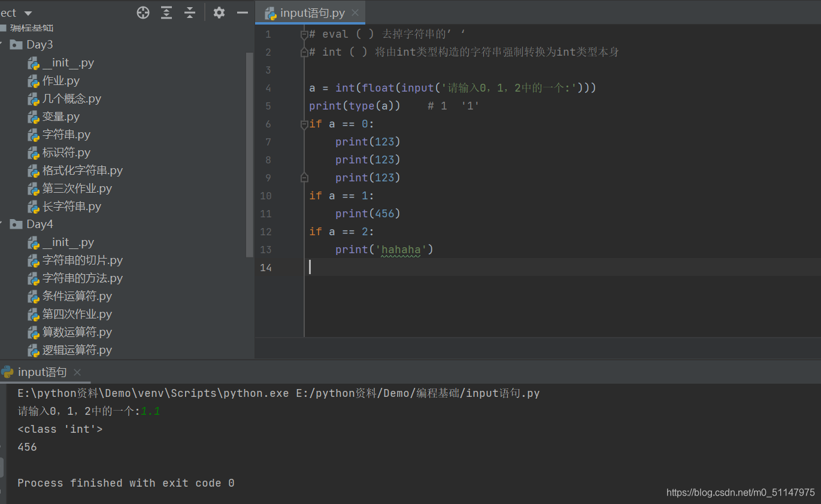Open the Project view dropdown arrow
821x504 pixels.
[x=28, y=13]
